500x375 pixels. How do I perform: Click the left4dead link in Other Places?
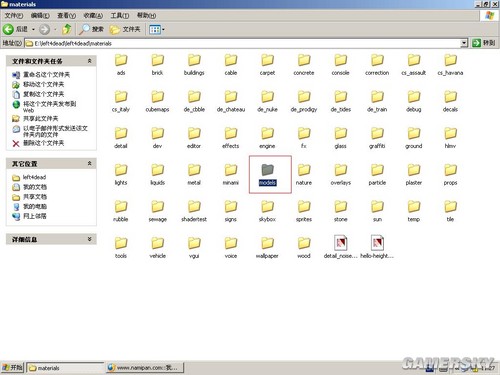point(34,177)
